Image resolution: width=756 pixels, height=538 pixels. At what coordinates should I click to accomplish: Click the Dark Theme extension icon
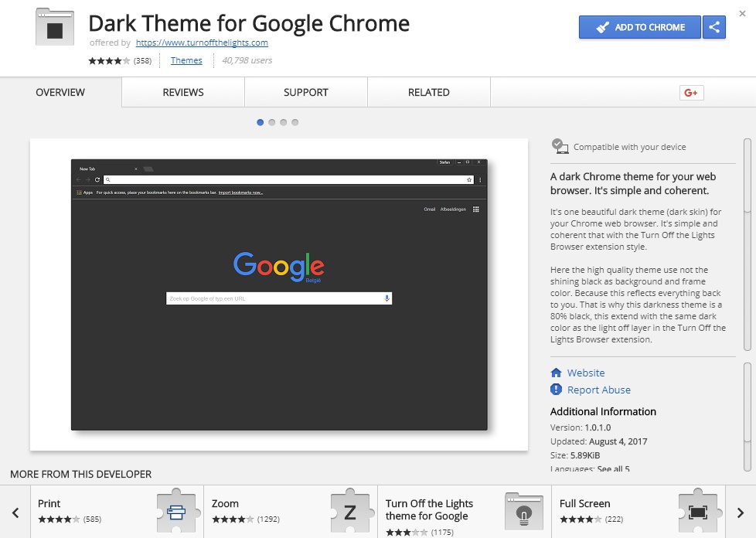pos(55,27)
